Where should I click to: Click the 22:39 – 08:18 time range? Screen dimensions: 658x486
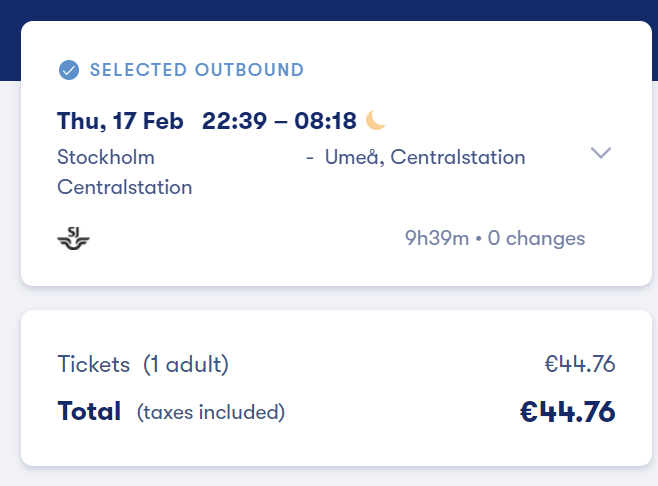coord(279,122)
